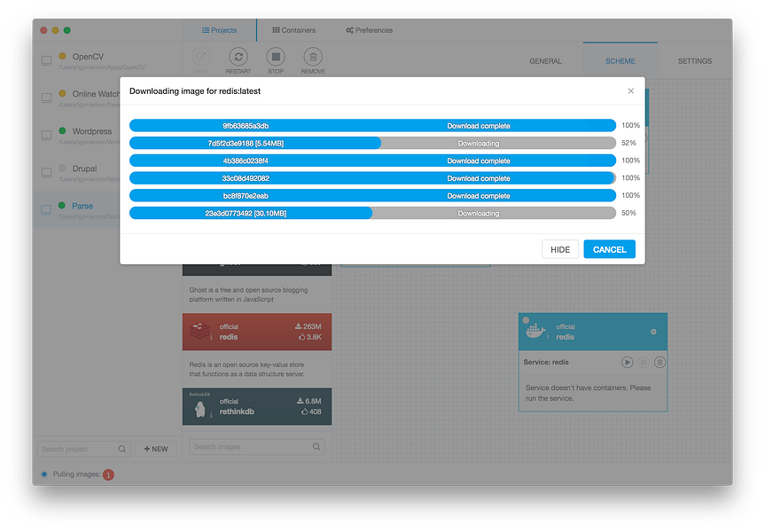Create a new project with NEW button
Screen dimensions: 765x532
point(156,449)
